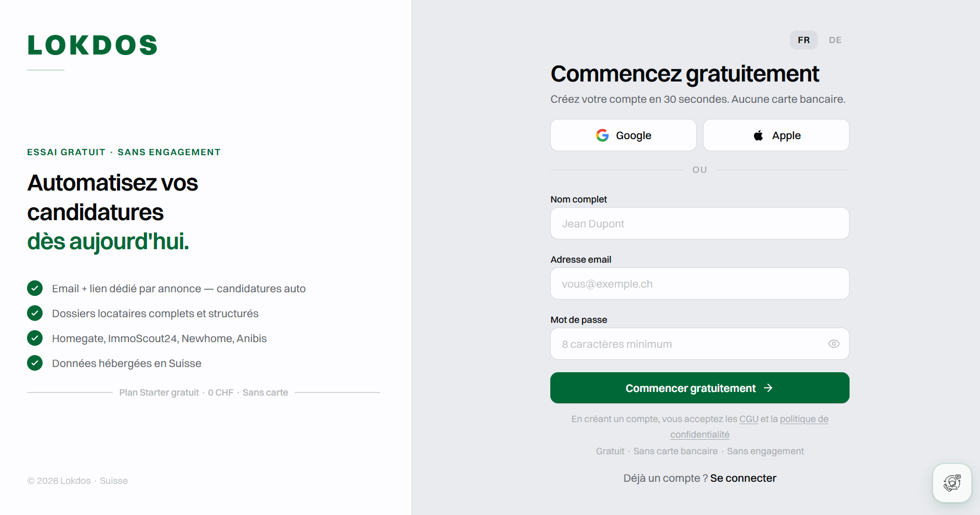Screen dimensions: 980x515
Task: Click the LOKDOS logo
Action: [x=92, y=45]
